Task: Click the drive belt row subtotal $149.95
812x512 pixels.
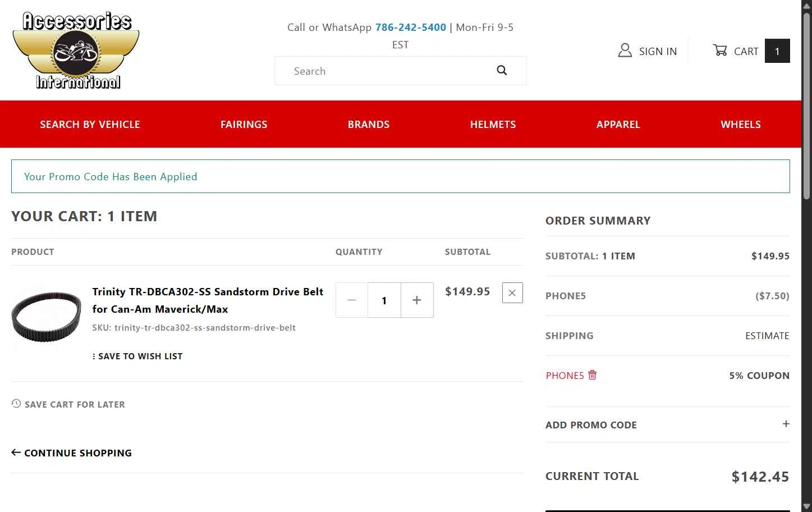Action: [x=467, y=291]
